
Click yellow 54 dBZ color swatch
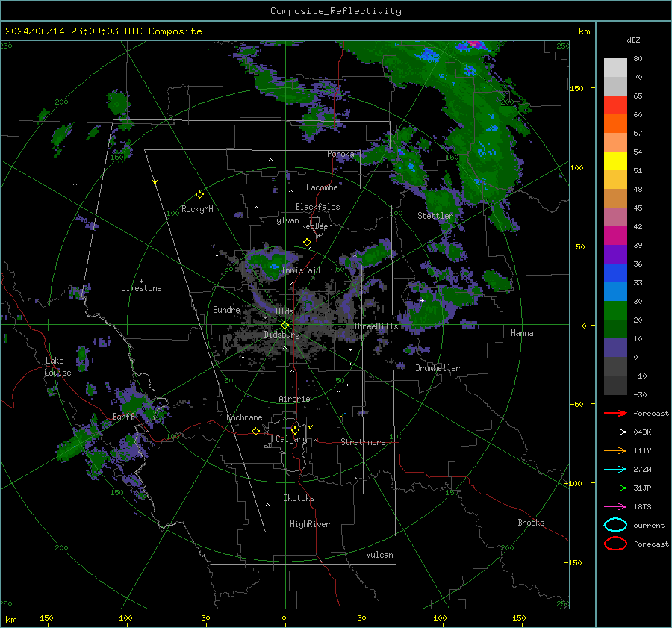[615, 161]
